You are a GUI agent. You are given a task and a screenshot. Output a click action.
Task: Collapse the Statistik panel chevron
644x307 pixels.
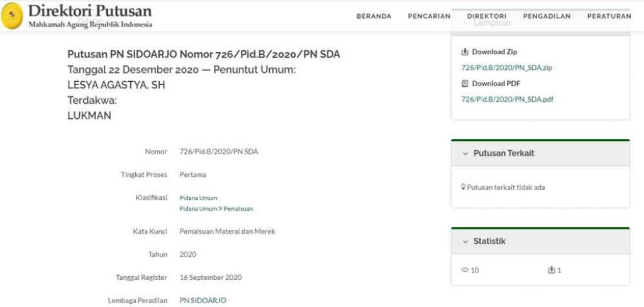[x=465, y=242]
